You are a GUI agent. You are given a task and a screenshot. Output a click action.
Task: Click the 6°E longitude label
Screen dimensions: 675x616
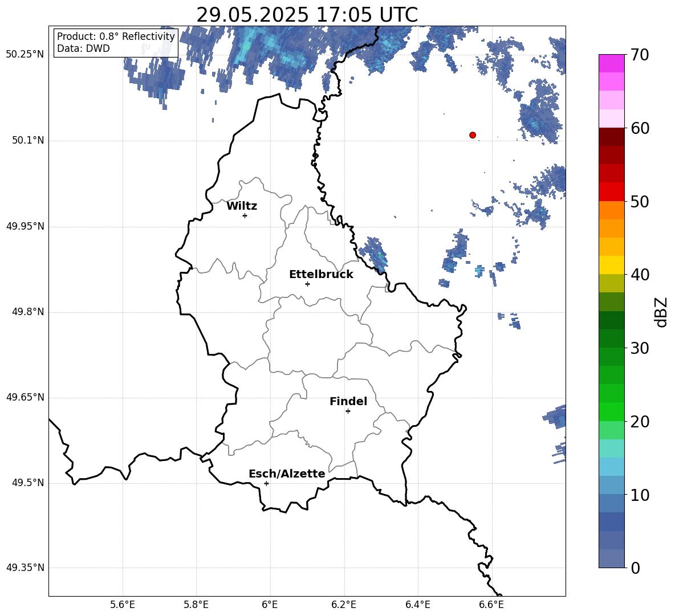pyautogui.click(x=270, y=605)
